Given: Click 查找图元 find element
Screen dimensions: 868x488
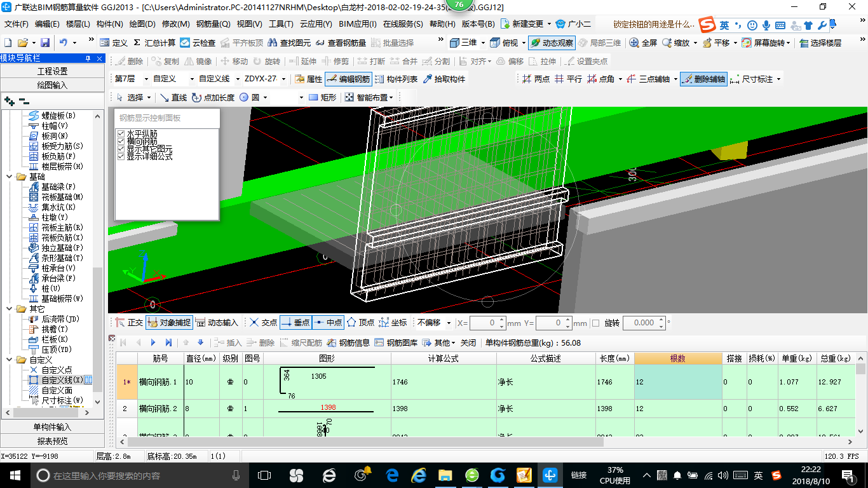Looking at the screenshot, I should (290, 43).
